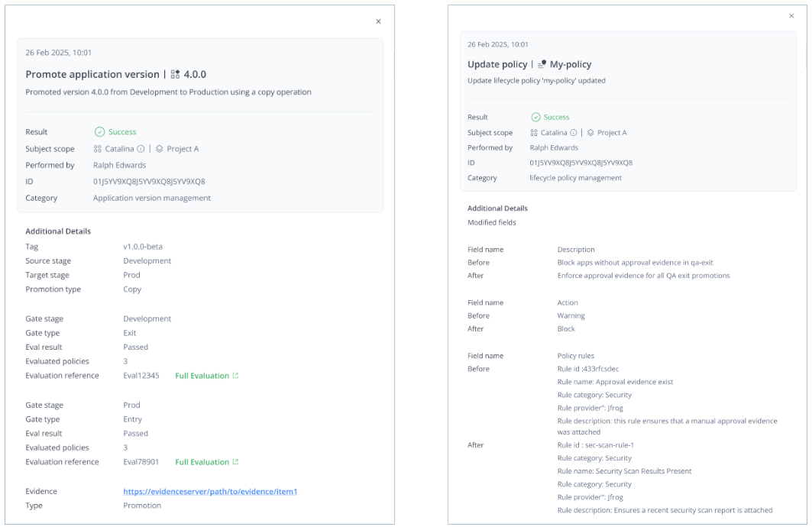Click the Catalina application grid icon
This screenshot has width=812, height=530.
[x=99, y=148]
